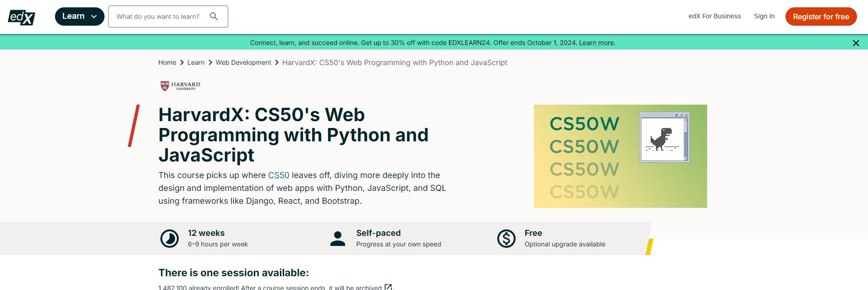Click Sign In
This screenshot has width=868, height=290.
click(764, 16)
